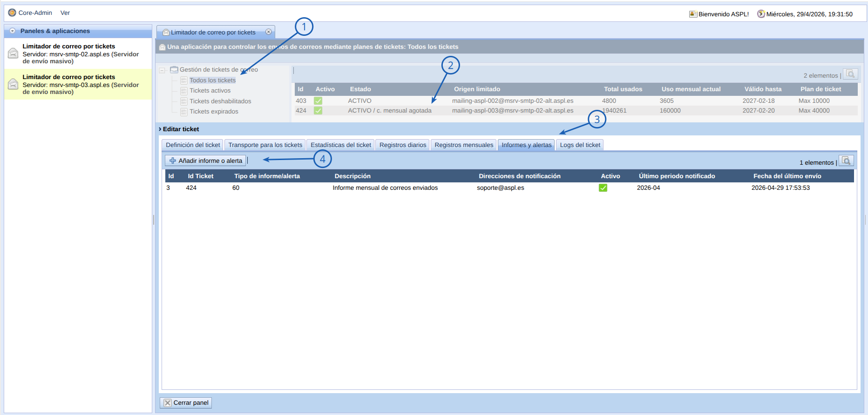Toggle Activo checkbox for the soporte@aspl.es report
The height and width of the screenshot is (415, 868).
[603, 188]
